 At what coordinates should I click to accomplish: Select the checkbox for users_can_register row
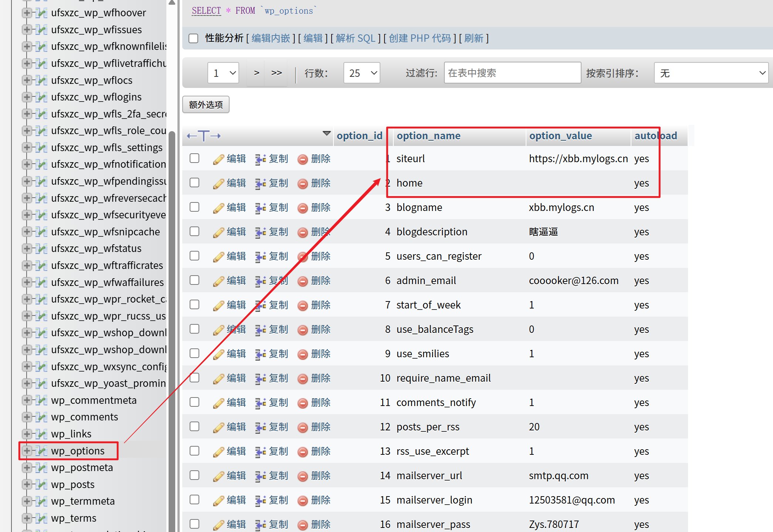point(194,256)
